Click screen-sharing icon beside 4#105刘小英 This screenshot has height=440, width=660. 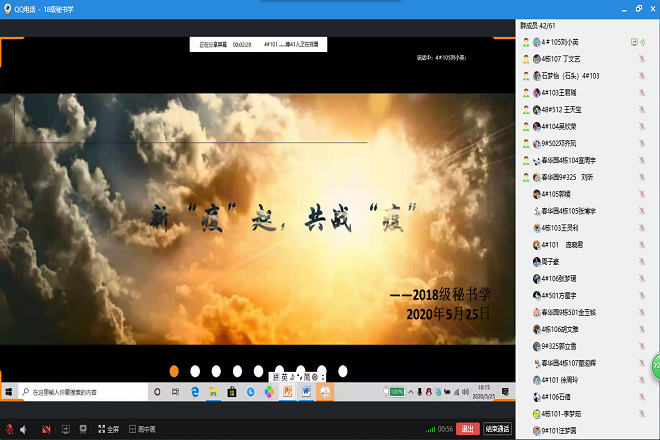coord(635,42)
